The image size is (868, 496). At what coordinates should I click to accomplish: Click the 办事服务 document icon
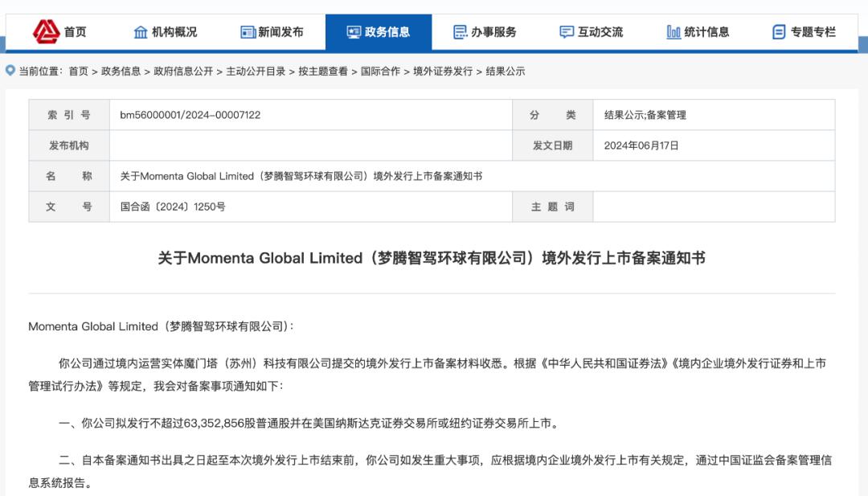tap(460, 32)
